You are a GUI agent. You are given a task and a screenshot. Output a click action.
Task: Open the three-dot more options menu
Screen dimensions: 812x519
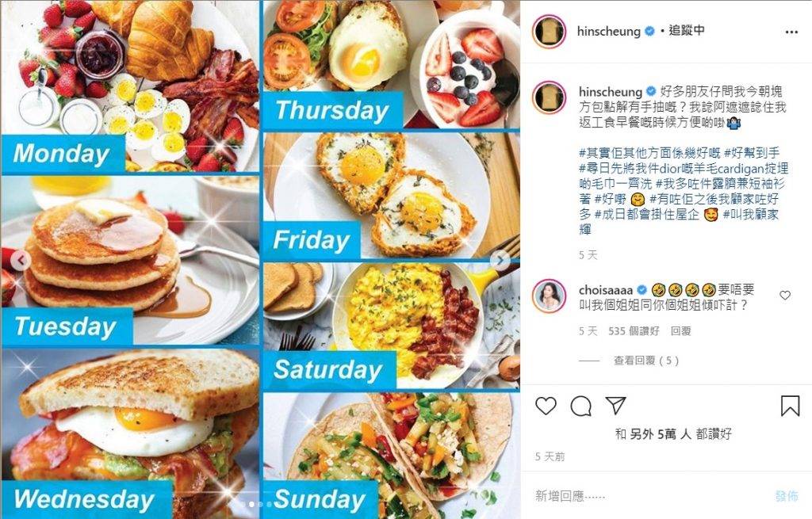pos(791,32)
